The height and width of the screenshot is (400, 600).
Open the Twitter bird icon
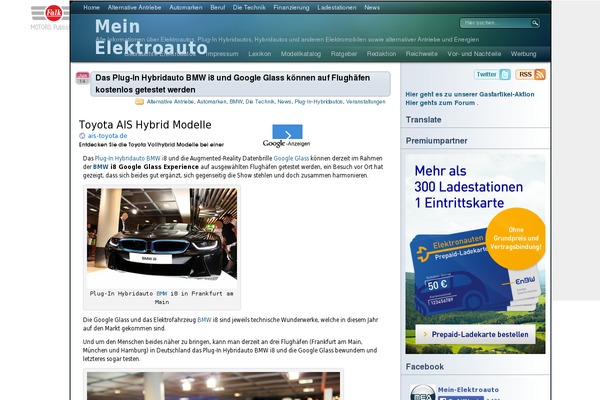pos(505,74)
